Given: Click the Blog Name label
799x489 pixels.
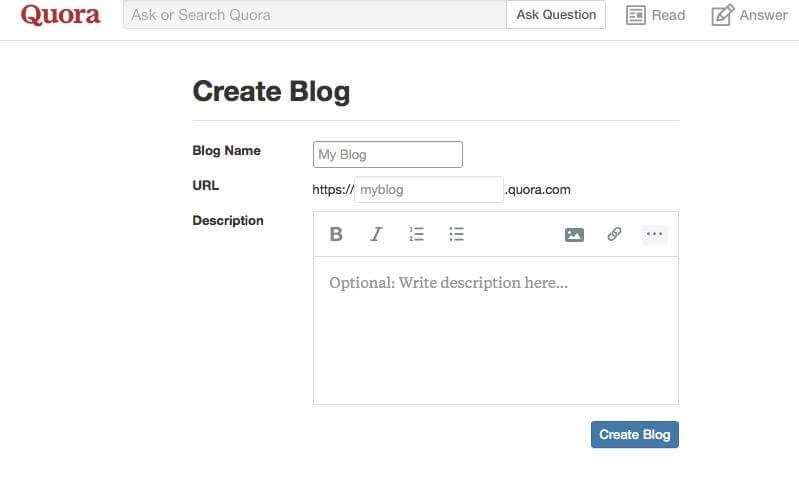Looking at the screenshot, I should (x=226, y=151).
